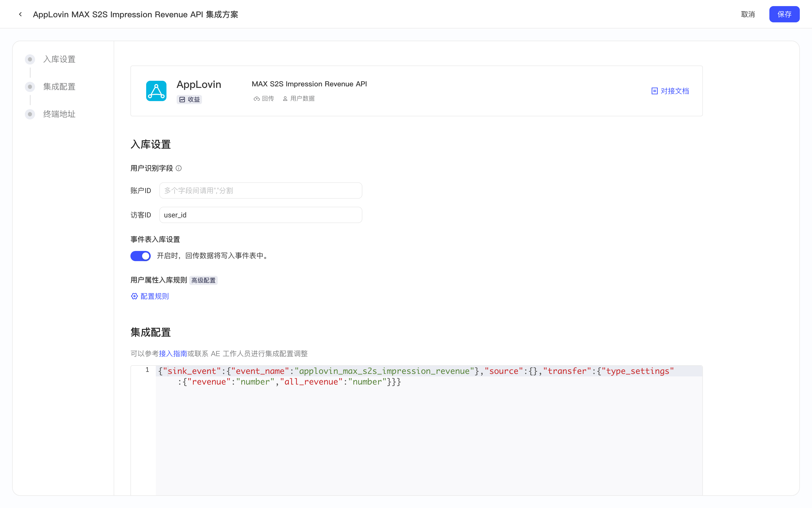Click the AppLovin logo icon
The image size is (812, 508).
coord(156,91)
